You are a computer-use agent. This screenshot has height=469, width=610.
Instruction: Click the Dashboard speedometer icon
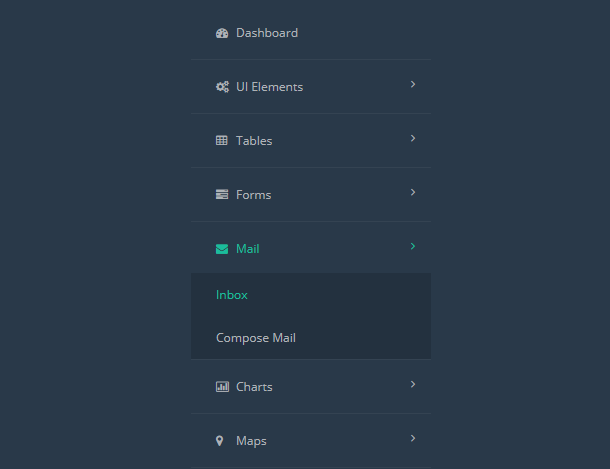(x=222, y=33)
